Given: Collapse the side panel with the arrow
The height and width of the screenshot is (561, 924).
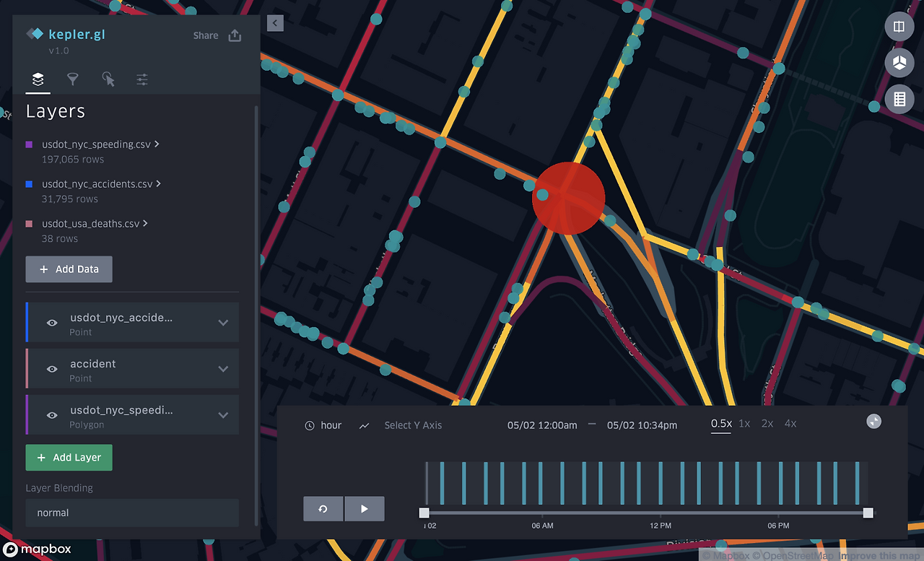Looking at the screenshot, I should point(275,22).
